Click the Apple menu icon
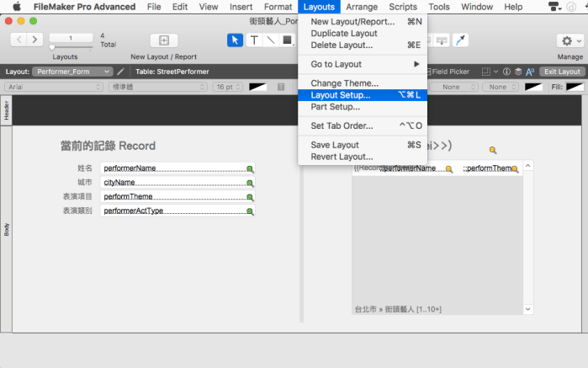Screen dimensions: 588x368 pyautogui.click(x=17, y=7)
